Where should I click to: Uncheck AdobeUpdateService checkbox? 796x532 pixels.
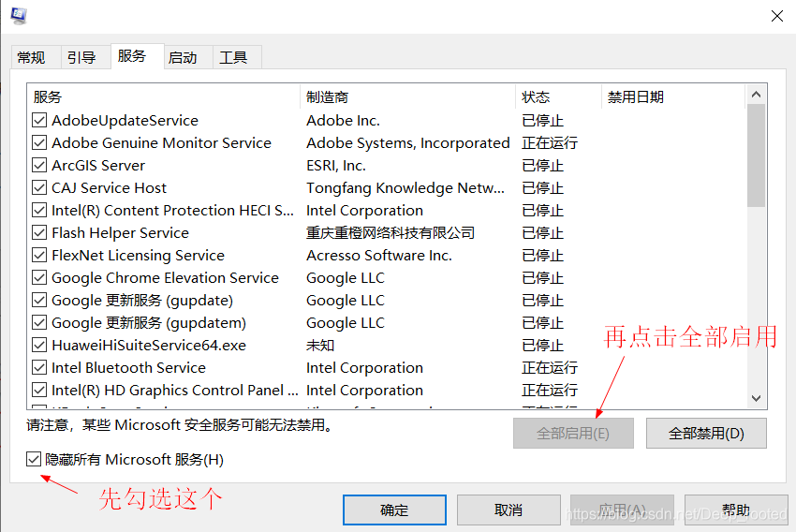click(x=39, y=120)
